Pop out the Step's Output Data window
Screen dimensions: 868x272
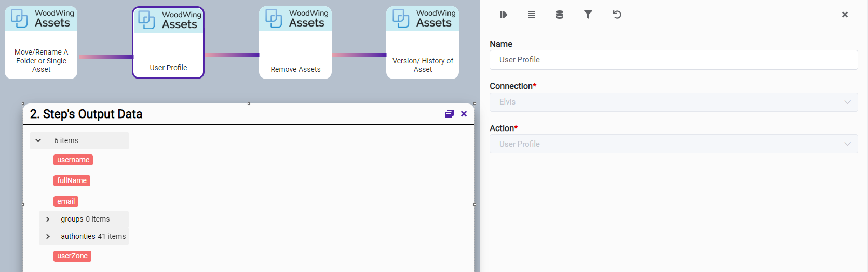(450, 114)
